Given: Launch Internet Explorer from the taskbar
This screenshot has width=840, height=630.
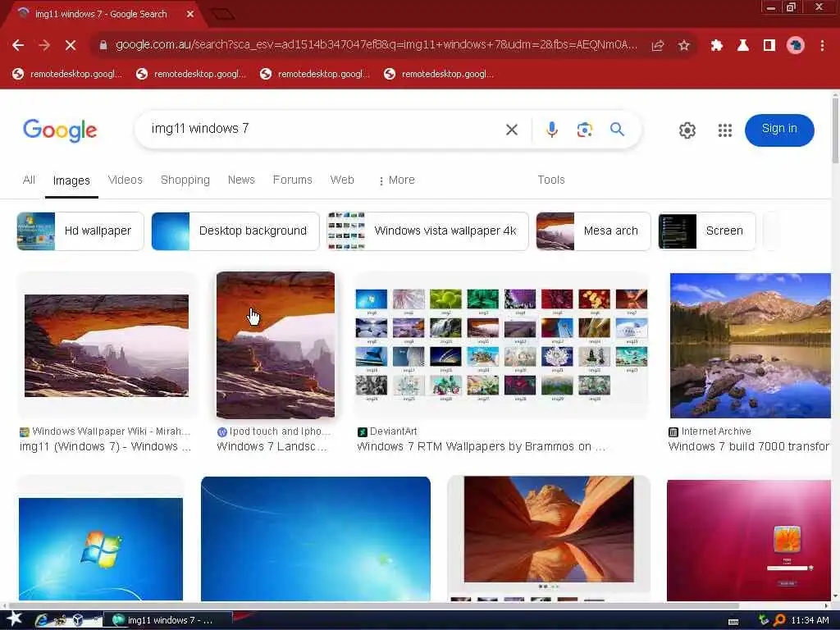Looking at the screenshot, I should (x=41, y=620).
